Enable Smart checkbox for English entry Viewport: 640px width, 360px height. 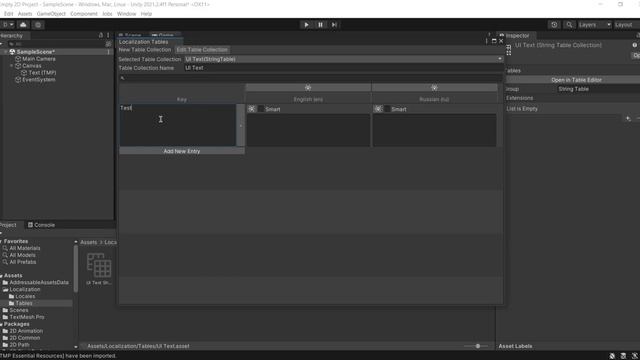click(x=261, y=109)
